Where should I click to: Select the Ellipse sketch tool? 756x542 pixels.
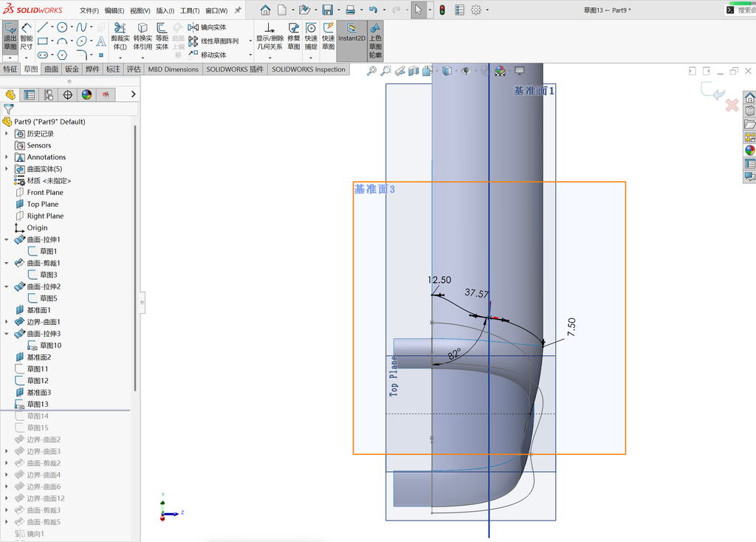(x=81, y=41)
